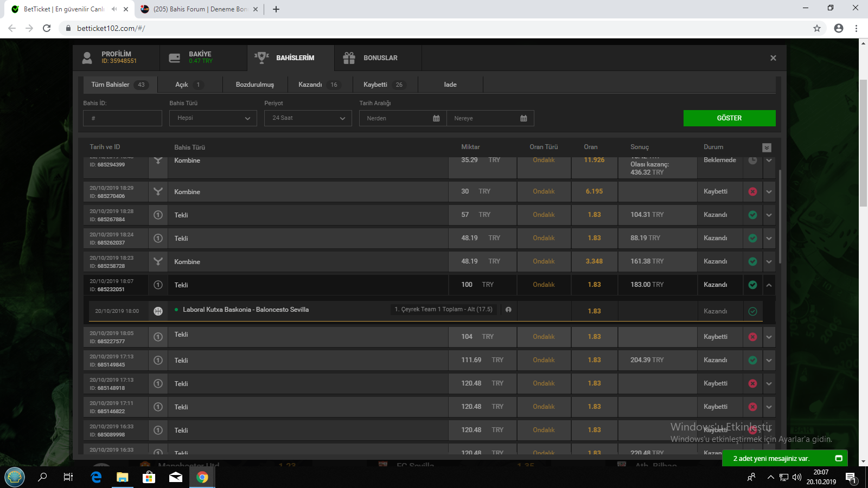The height and width of the screenshot is (488, 868).
Task: Open the new messages notification bar
Action: pyautogui.click(x=785, y=458)
